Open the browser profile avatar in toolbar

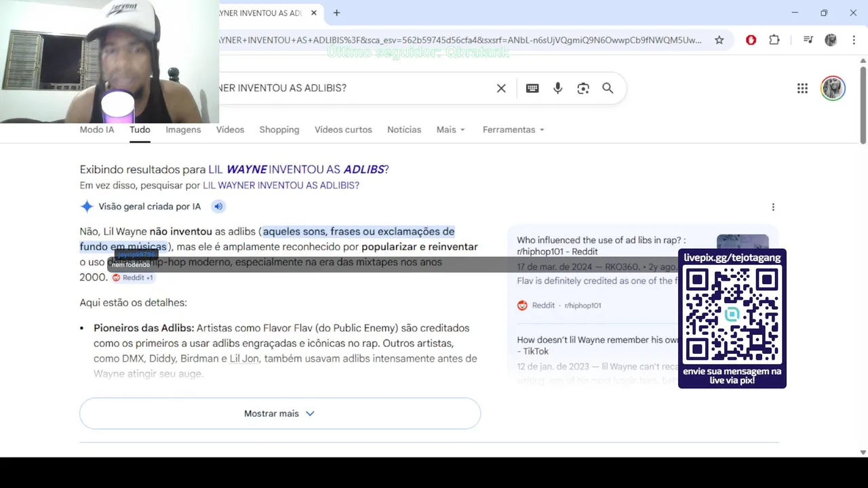pos(831,40)
